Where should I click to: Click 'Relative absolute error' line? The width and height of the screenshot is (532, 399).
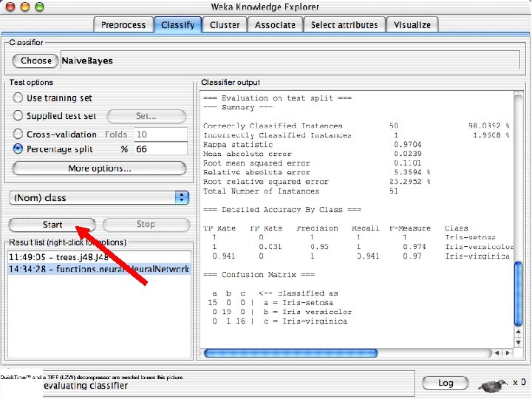click(316, 172)
